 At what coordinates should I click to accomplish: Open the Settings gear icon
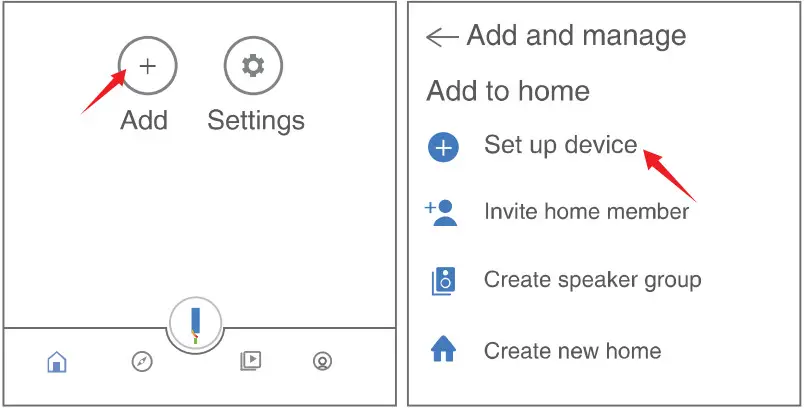pyautogui.click(x=253, y=66)
